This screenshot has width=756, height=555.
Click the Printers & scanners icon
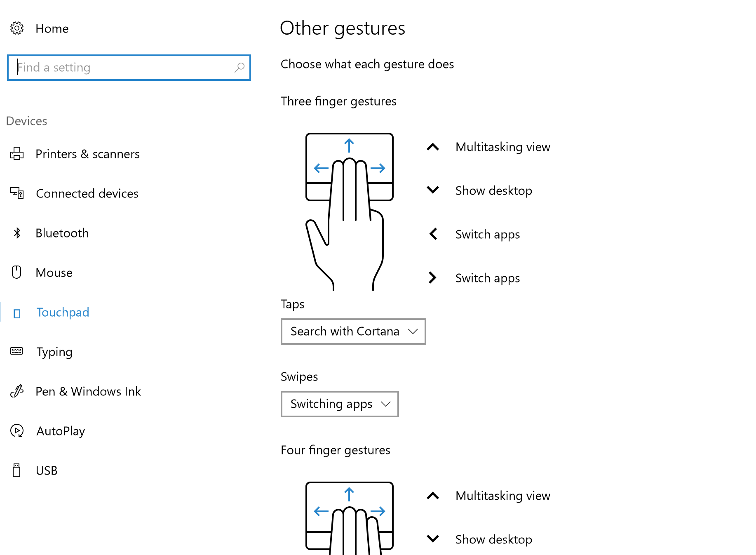17,154
